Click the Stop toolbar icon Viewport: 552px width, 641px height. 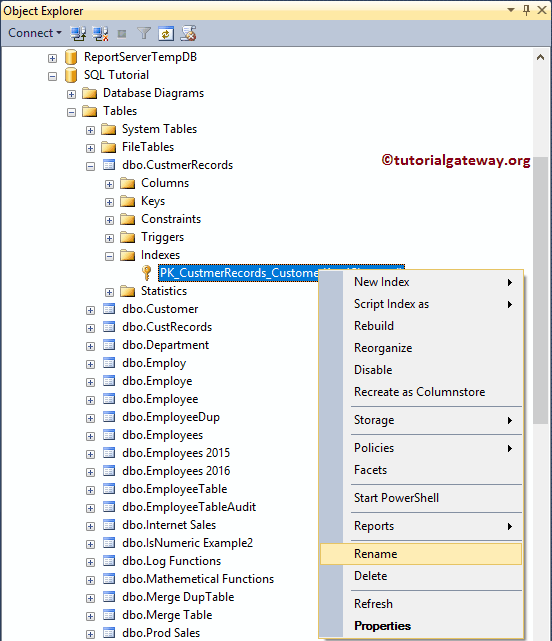click(122, 34)
